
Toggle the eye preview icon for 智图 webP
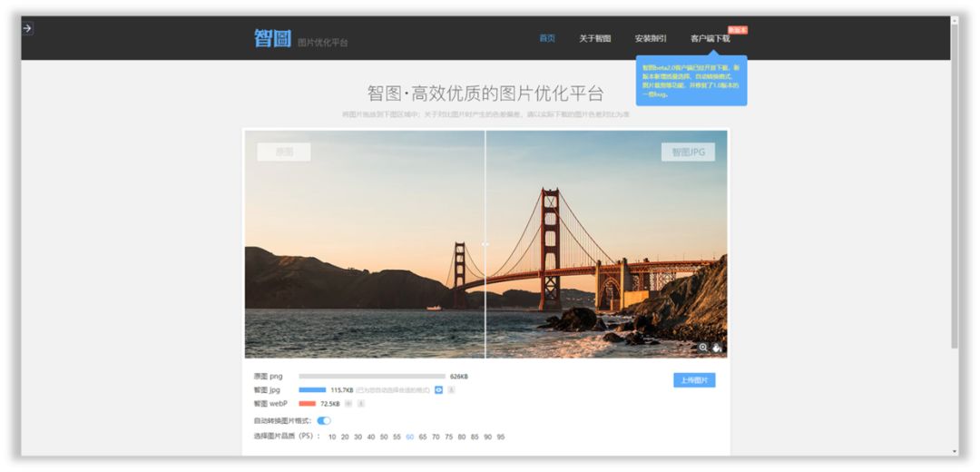[x=348, y=404]
